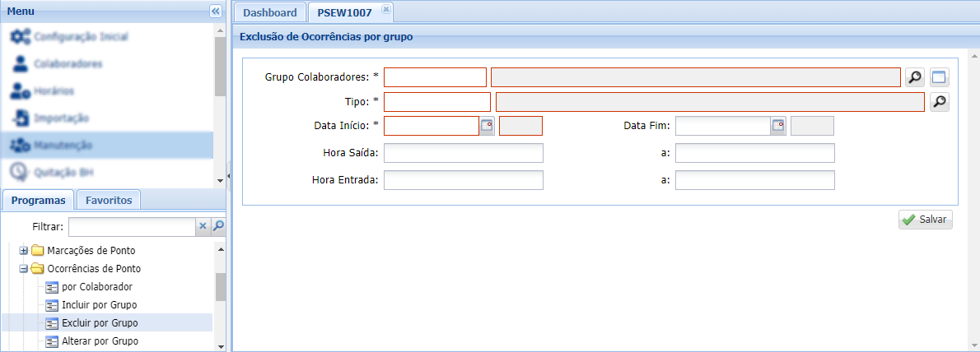Clear the Filtrar field with X icon

[x=203, y=226]
